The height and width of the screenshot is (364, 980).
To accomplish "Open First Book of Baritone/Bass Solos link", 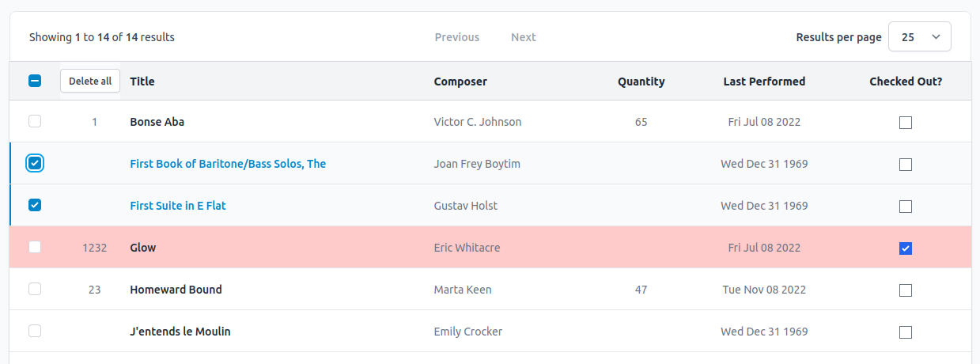I will [x=228, y=164].
